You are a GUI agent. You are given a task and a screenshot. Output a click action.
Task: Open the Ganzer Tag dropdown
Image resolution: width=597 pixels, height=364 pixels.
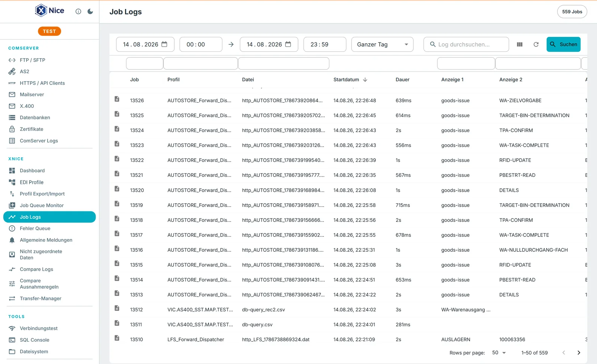click(382, 44)
